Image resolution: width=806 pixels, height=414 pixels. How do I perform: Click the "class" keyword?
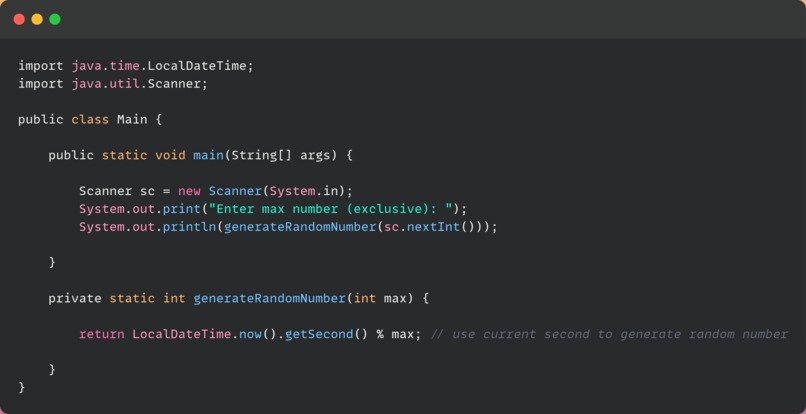point(90,120)
